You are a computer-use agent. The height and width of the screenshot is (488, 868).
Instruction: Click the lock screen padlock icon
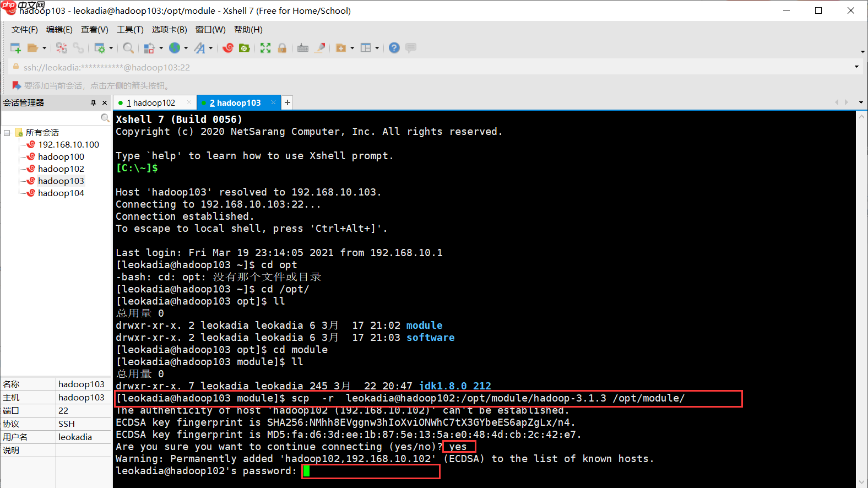coord(282,48)
